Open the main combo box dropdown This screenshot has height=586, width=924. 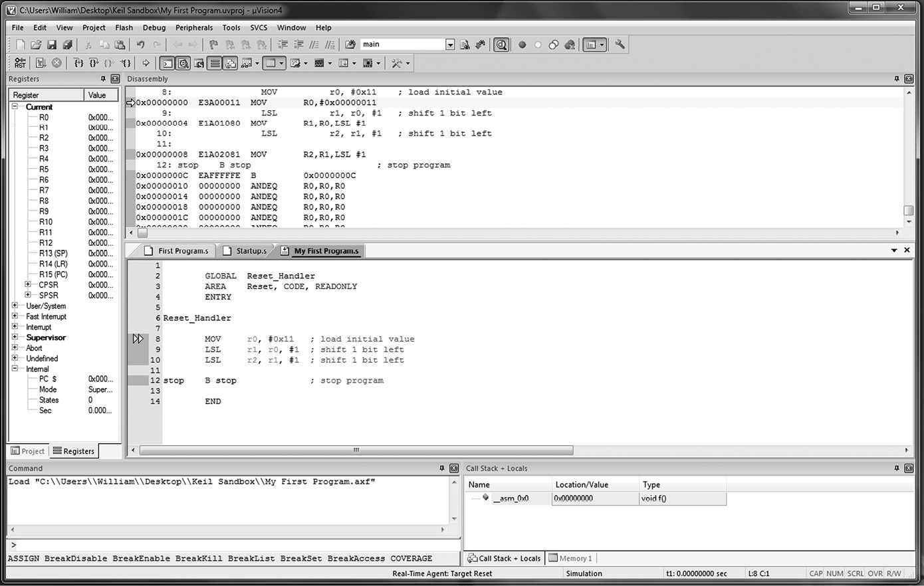click(449, 45)
